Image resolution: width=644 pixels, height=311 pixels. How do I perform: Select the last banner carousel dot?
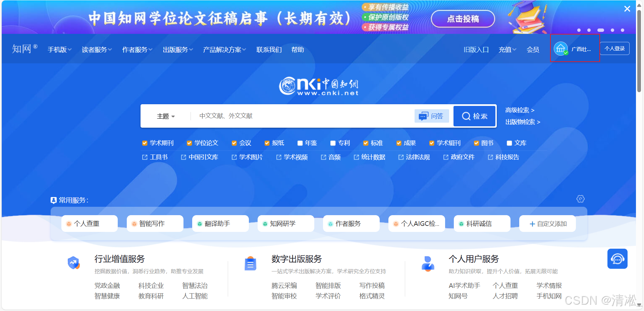point(623,30)
